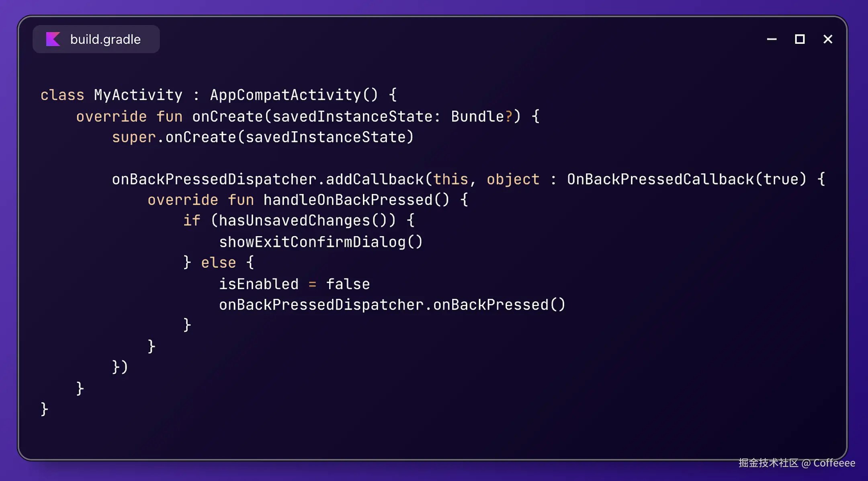868x481 pixels.
Task: Click the 'object' keyword
Action: (x=513, y=179)
